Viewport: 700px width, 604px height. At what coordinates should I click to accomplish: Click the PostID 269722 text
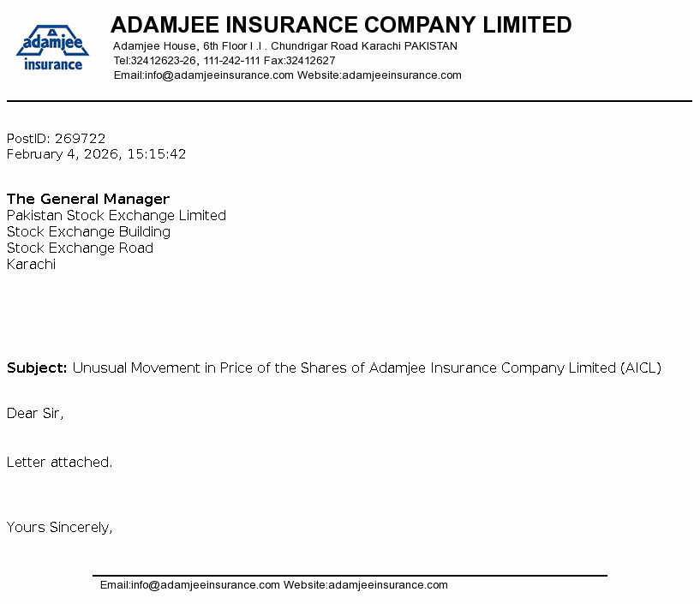[x=57, y=139]
